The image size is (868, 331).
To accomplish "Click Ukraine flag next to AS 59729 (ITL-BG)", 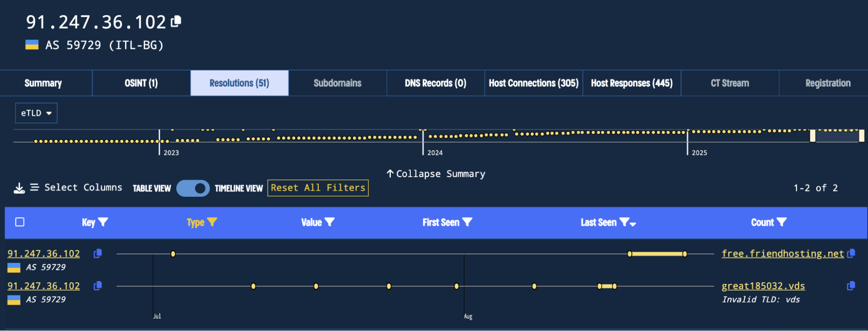I will click(32, 45).
